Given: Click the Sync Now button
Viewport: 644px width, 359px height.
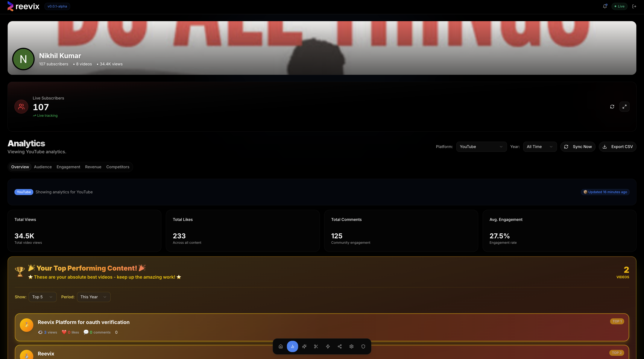Looking at the screenshot, I should tap(578, 147).
